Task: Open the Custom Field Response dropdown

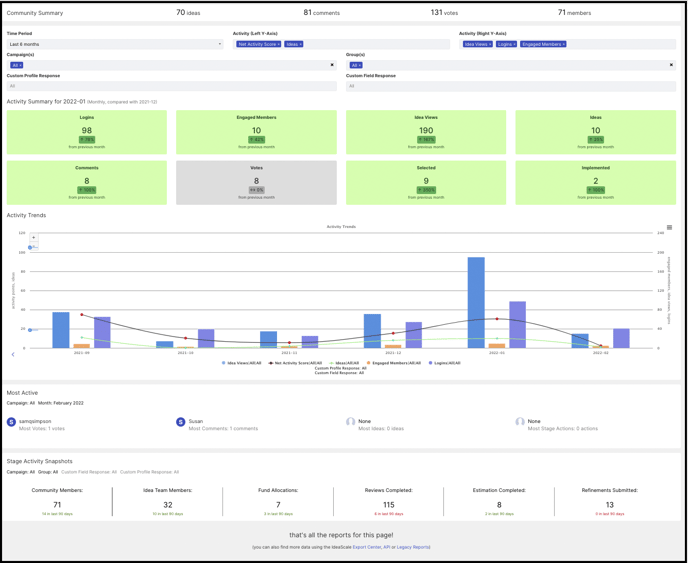Action: pos(511,86)
